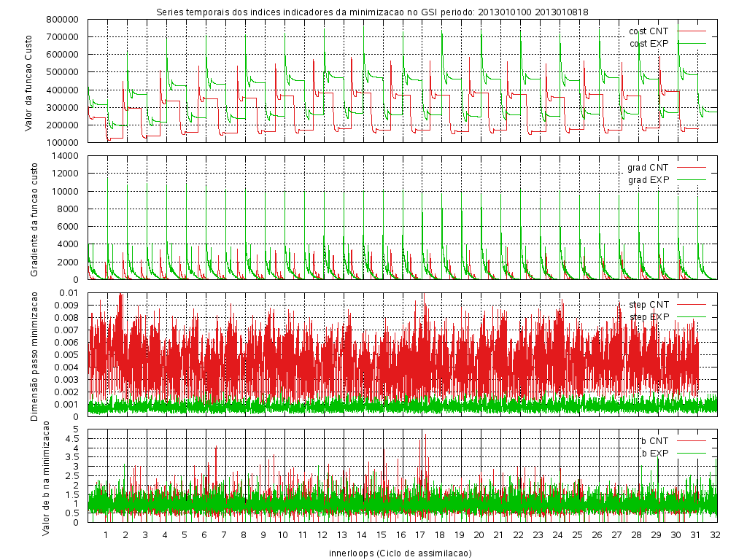Click the green cost EXP legend line
Image resolution: width=747 pixels, height=560 pixels.
coord(692,44)
